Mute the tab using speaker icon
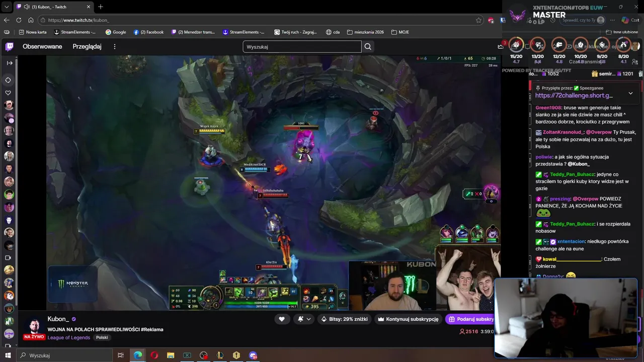The width and height of the screenshot is (644, 362). click(x=26, y=7)
